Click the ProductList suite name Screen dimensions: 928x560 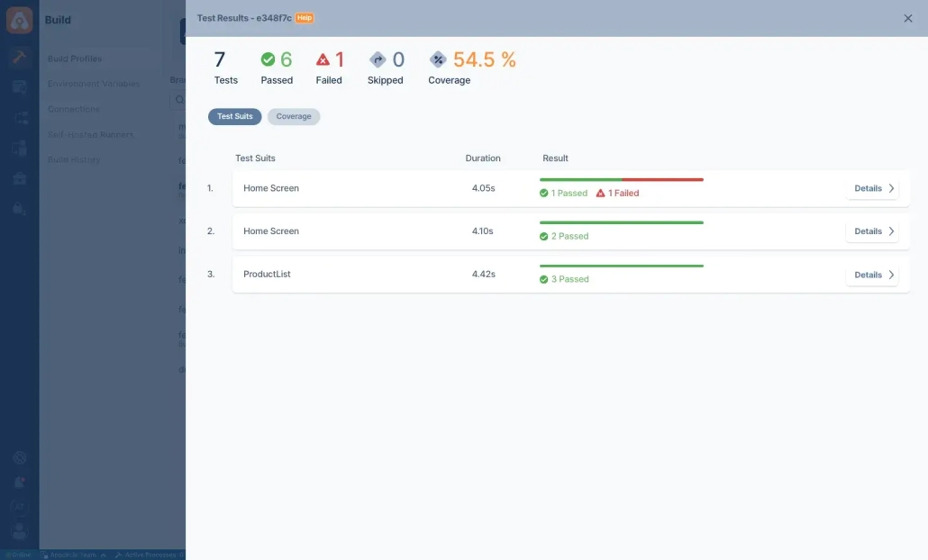(267, 274)
